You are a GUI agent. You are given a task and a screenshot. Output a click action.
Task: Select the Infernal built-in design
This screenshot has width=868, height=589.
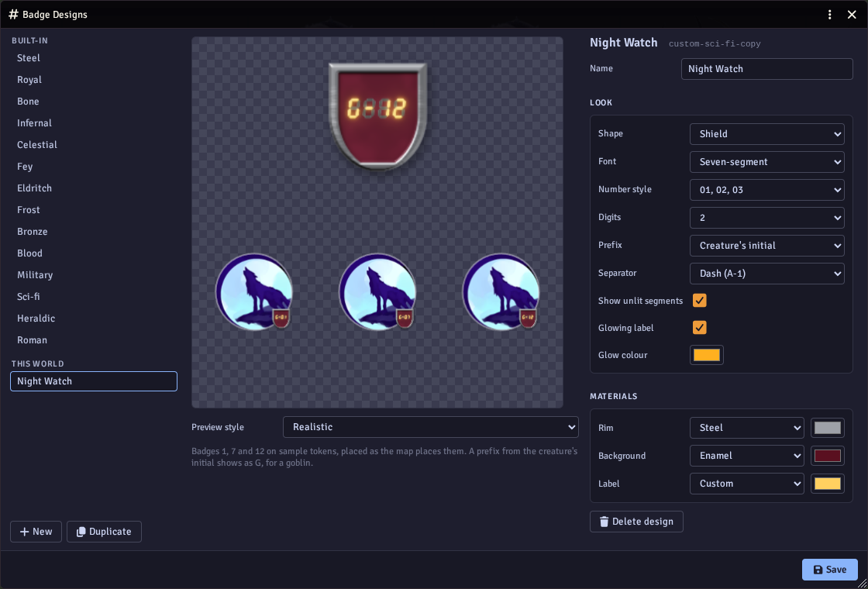point(94,123)
